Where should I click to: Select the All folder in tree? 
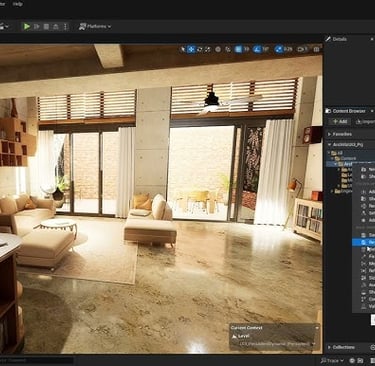pos(337,153)
